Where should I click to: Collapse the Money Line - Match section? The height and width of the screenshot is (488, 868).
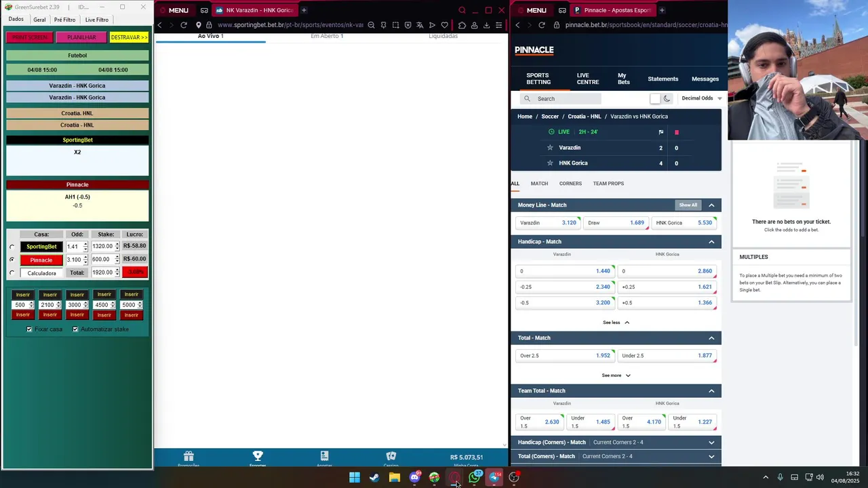(x=711, y=205)
